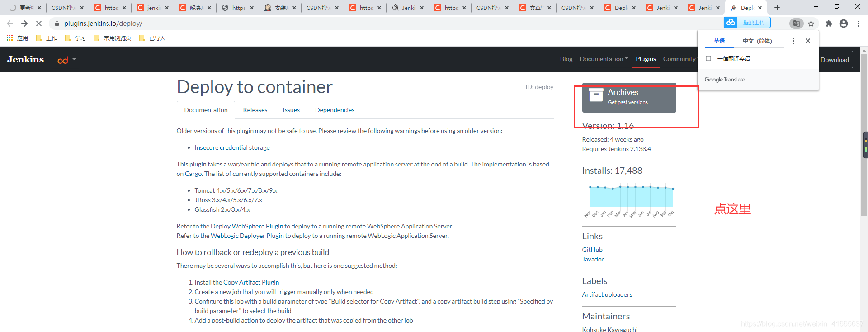Select the 英语 tab in translate popup

719,41
